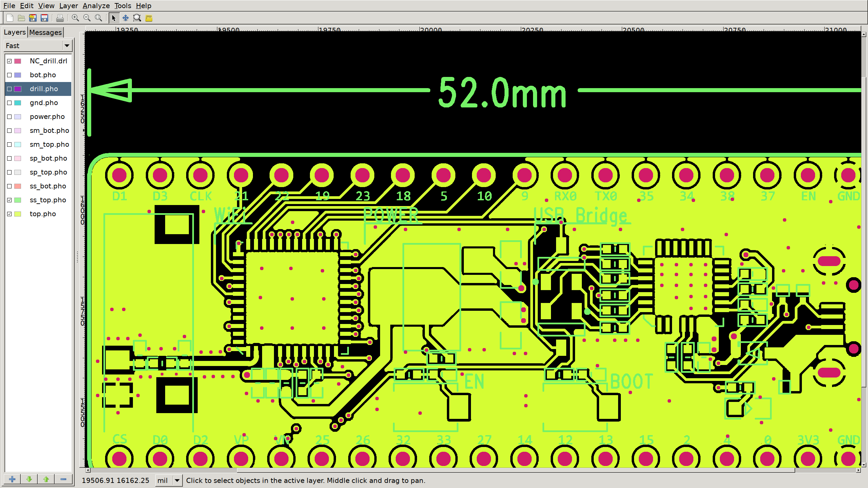This screenshot has width=868, height=488.
Task: Click the horizontal scrollbar thumb
Action: pos(515,470)
